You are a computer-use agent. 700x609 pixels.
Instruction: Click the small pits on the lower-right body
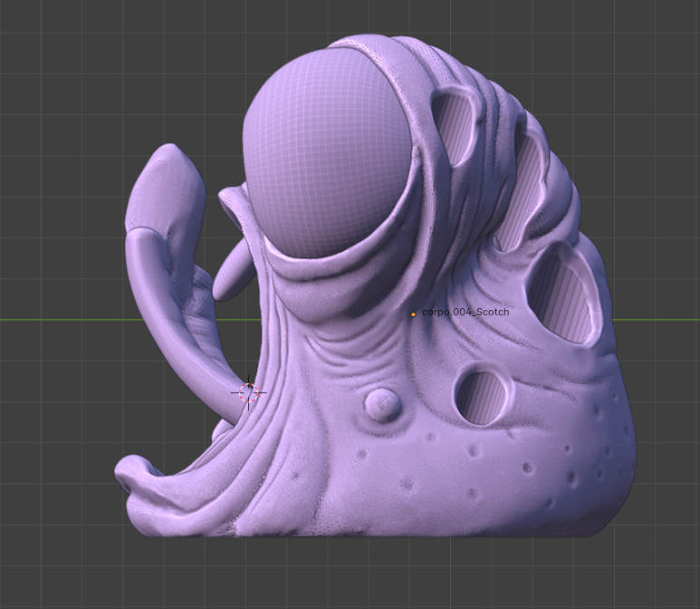(571, 476)
